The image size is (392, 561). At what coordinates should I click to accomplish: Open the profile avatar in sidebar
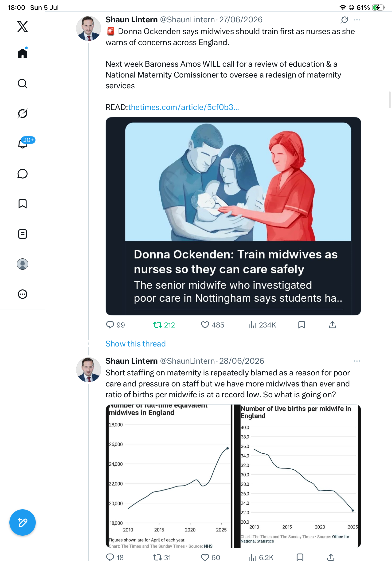click(23, 264)
